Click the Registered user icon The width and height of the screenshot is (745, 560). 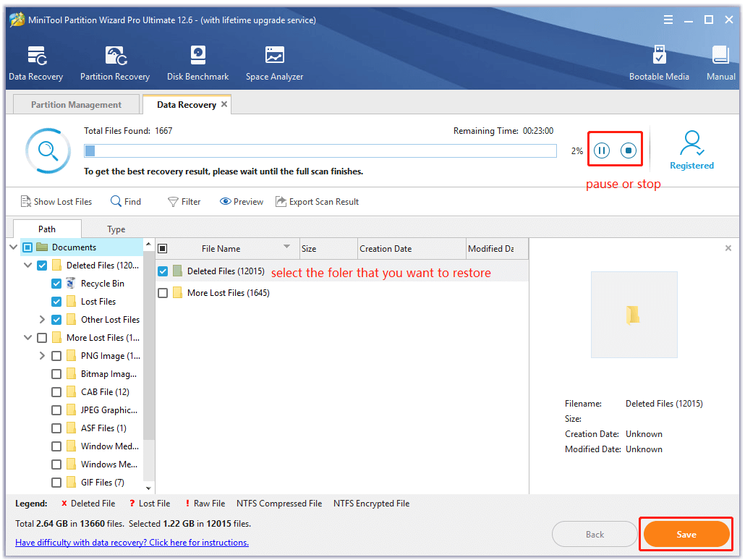tap(691, 145)
